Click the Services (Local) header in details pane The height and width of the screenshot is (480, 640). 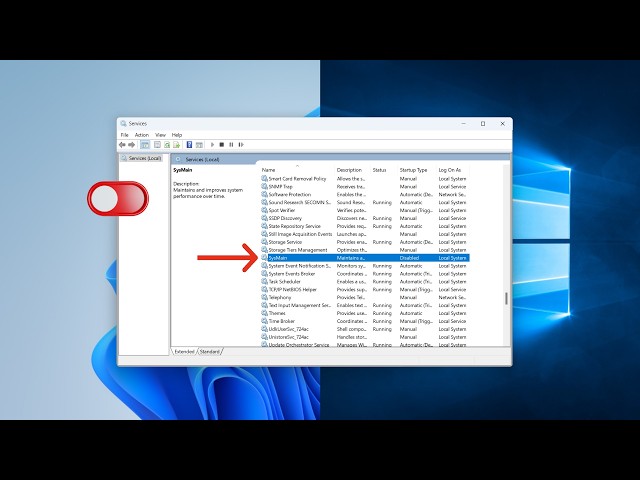pos(202,159)
